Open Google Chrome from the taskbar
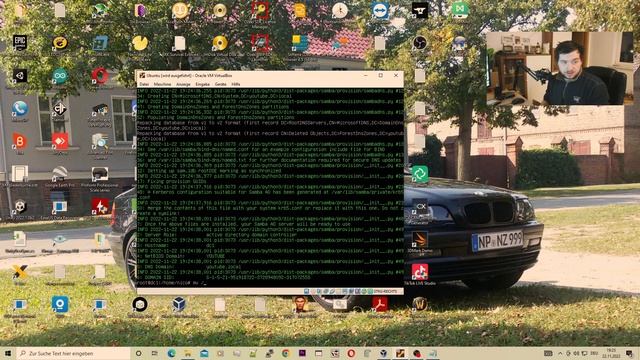Image resolution: width=640 pixels, height=360 pixels. pos(286,353)
